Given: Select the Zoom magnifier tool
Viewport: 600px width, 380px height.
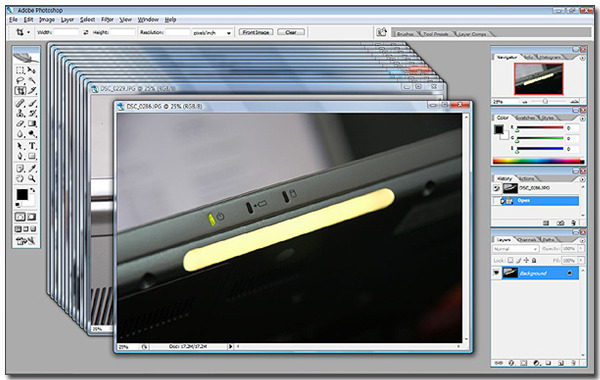Looking at the screenshot, I should (x=32, y=178).
